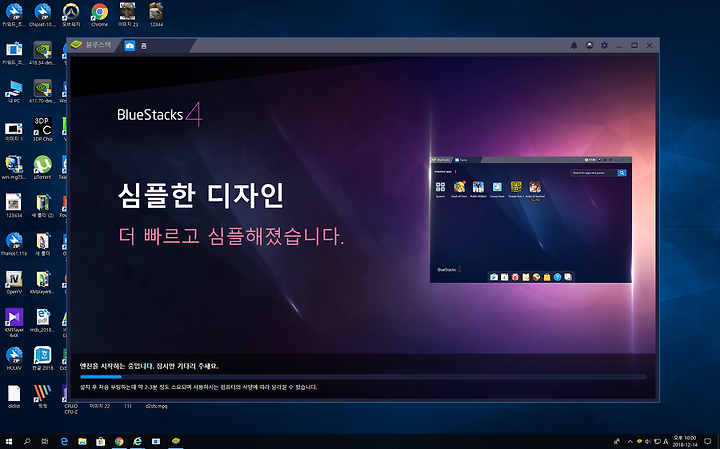Minimize the BlueStacks window
The width and height of the screenshot is (720, 449).
[x=619, y=45]
